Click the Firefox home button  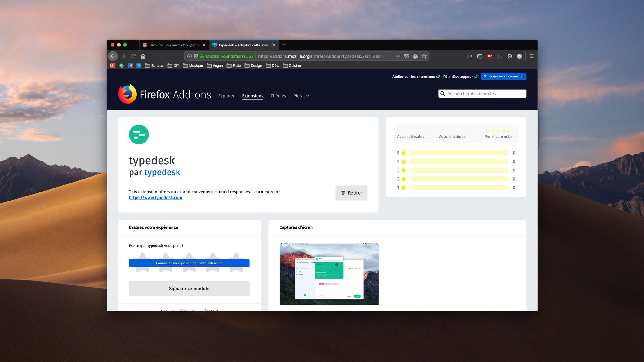click(x=143, y=56)
